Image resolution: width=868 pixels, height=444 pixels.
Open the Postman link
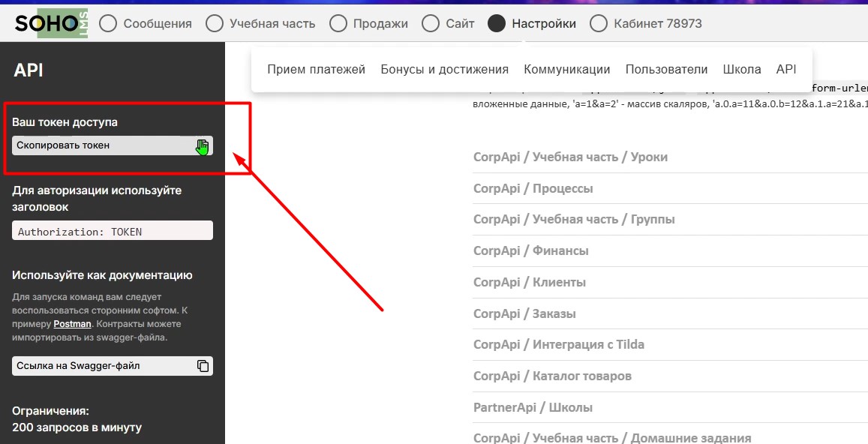pos(72,324)
